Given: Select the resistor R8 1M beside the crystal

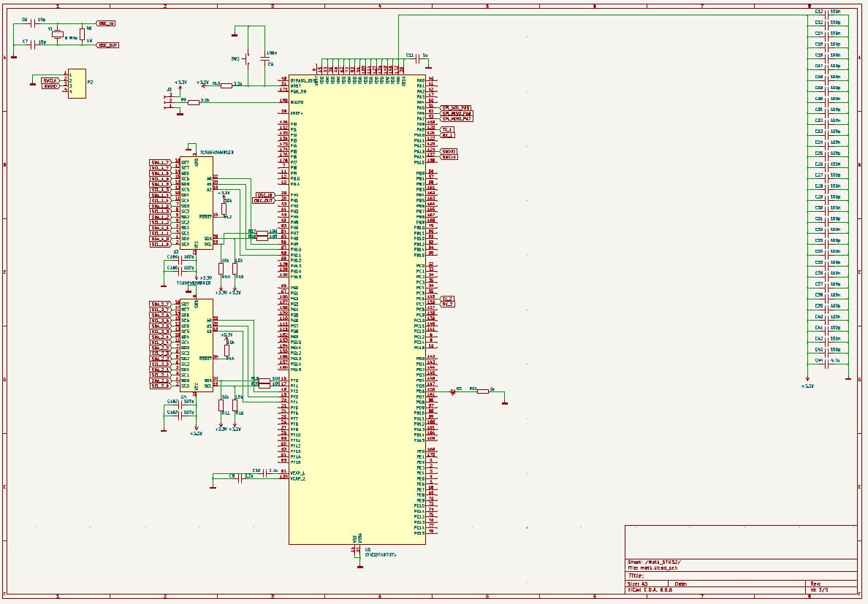Looking at the screenshot, I should (x=82, y=33).
